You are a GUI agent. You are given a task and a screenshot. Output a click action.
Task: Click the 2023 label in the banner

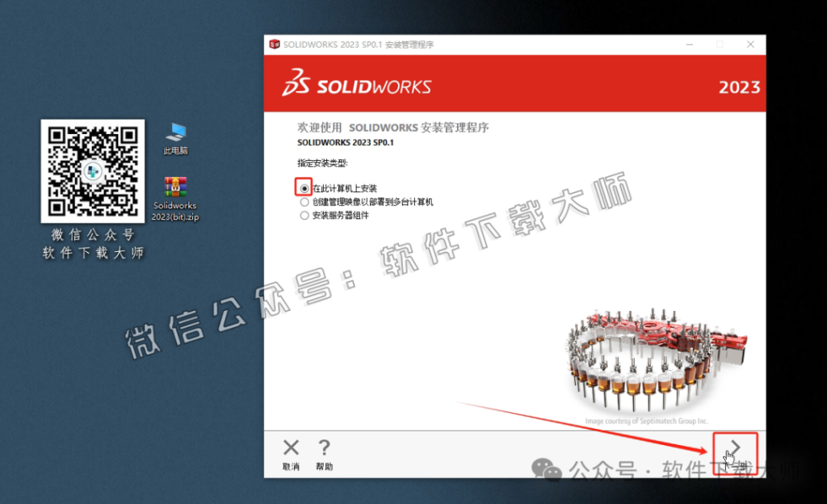click(745, 86)
